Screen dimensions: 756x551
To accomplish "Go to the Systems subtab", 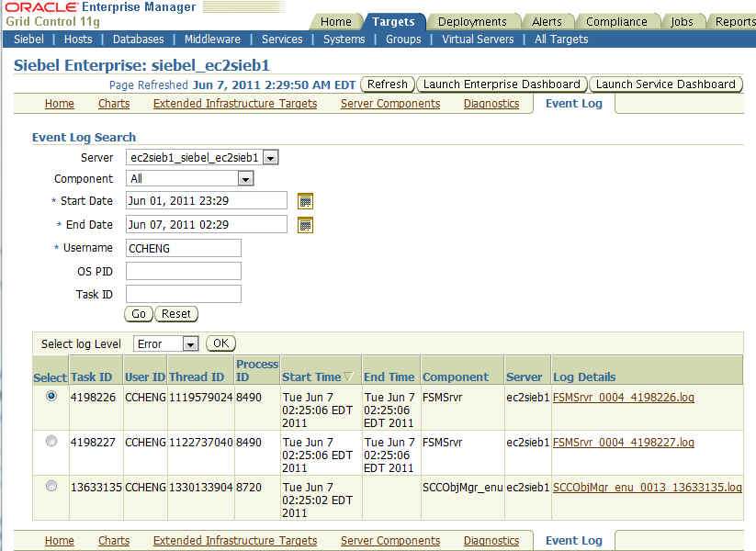I will [x=344, y=39].
